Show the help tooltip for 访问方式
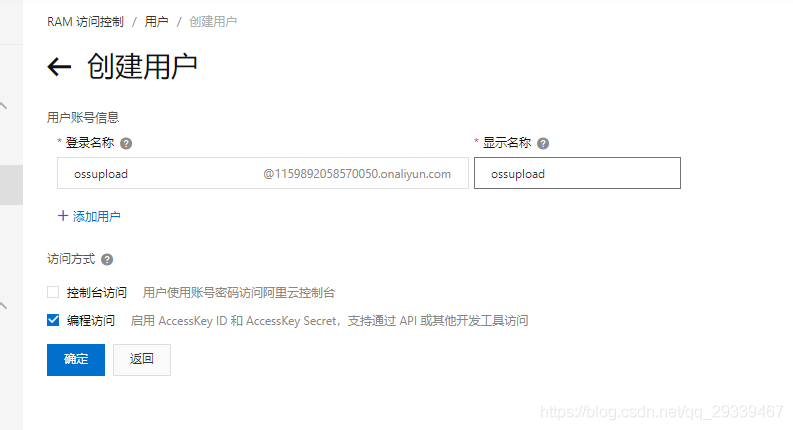This screenshot has height=430, width=793. (107, 260)
